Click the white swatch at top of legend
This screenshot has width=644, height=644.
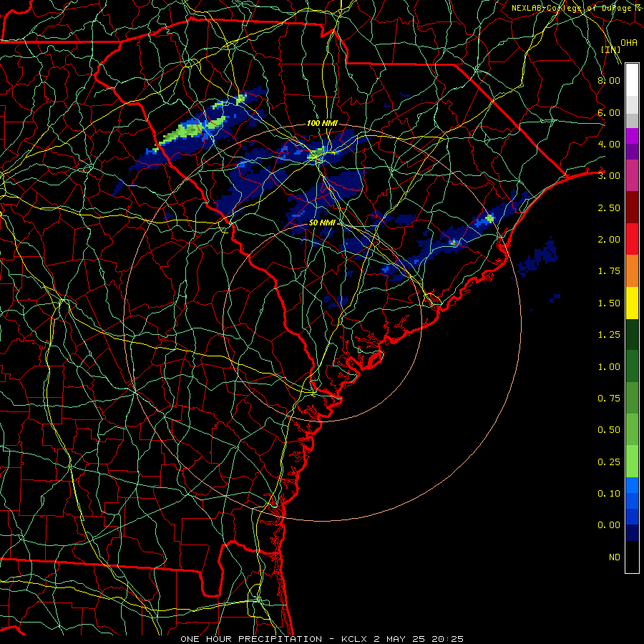tap(632, 79)
